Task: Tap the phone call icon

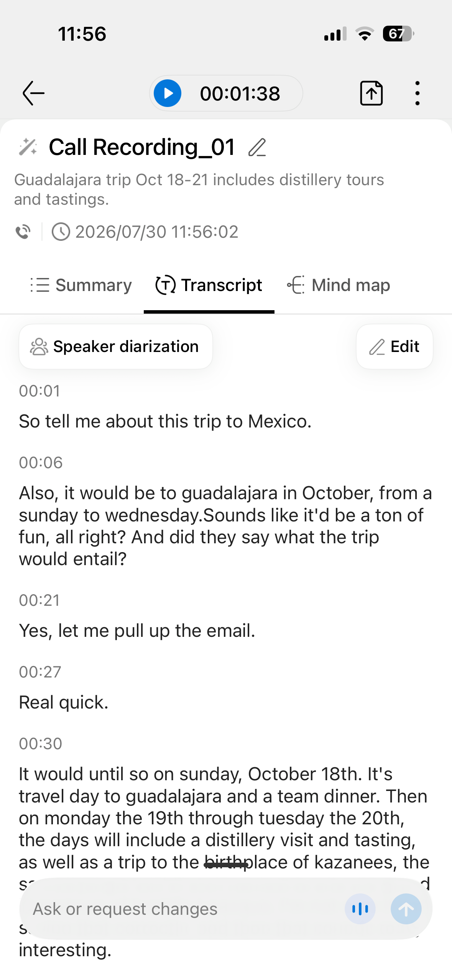Action: [x=23, y=232]
